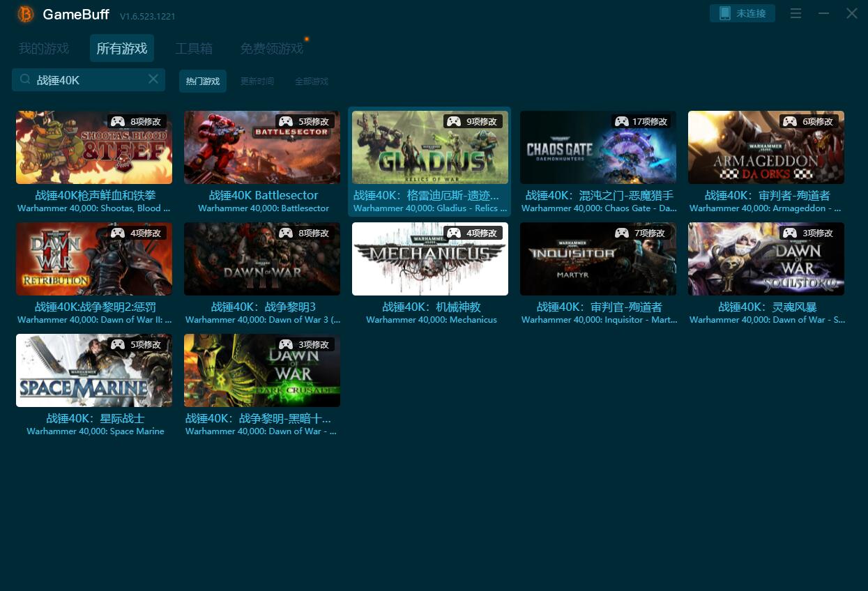This screenshot has width=868, height=591.
Task: Select the Gladius Relics of War cover image
Action: (x=430, y=147)
